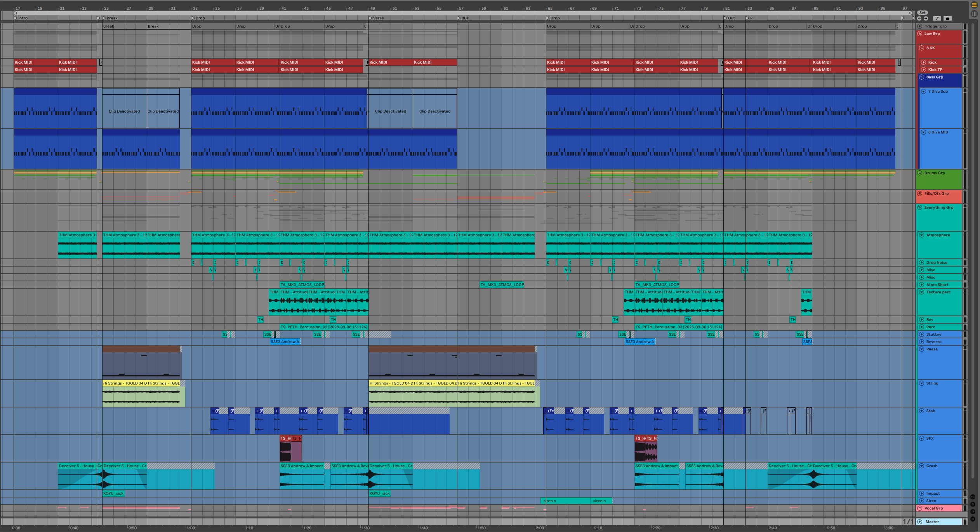Collapse the Texture perc track
Screen dimensions: 980x532
[921, 292]
